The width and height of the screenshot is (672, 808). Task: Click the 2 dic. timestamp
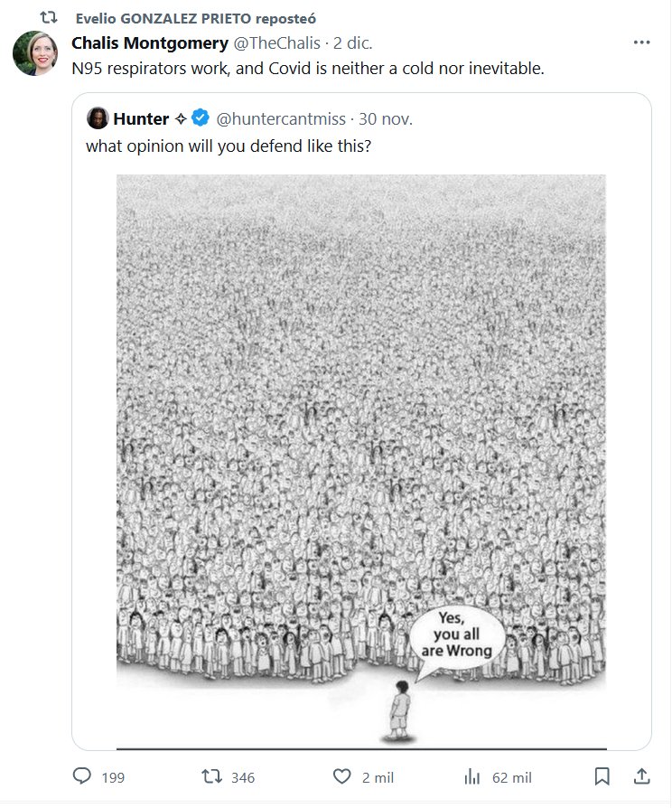click(x=353, y=43)
